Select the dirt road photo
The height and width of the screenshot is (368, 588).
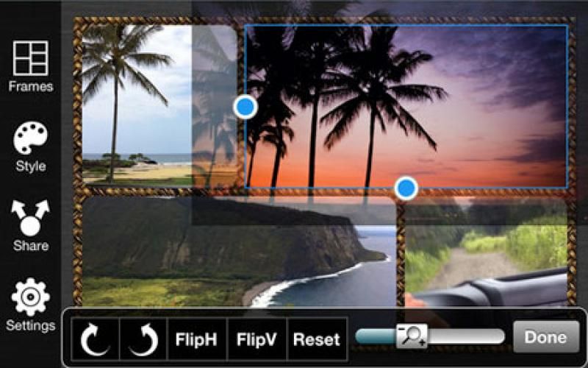[x=486, y=252]
